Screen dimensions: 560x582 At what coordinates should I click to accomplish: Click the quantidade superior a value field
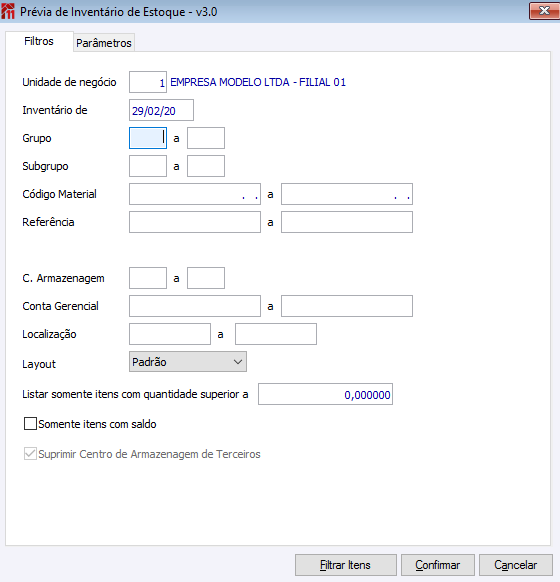(x=325, y=394)
